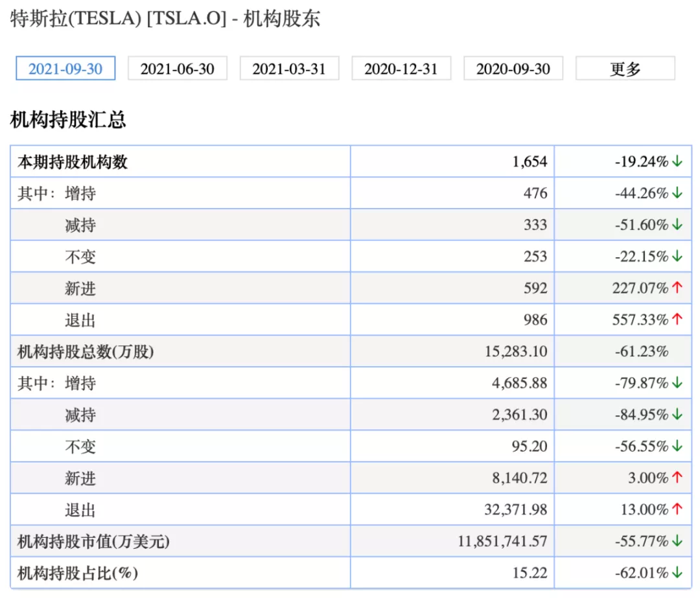Click the down arrow beside -51.60%
Screen dimensions: 700x598
pyautogui.click(x=677, y=225)
